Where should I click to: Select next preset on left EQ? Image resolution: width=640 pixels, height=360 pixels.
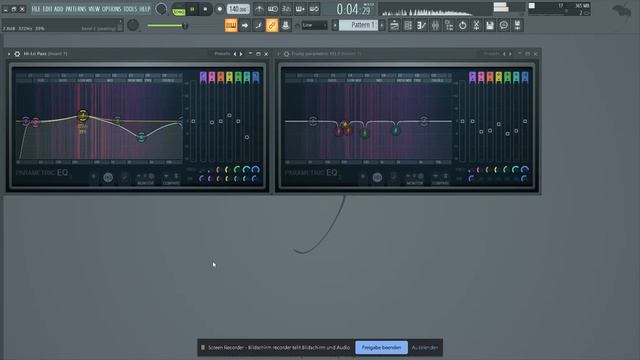coord(241,54)
